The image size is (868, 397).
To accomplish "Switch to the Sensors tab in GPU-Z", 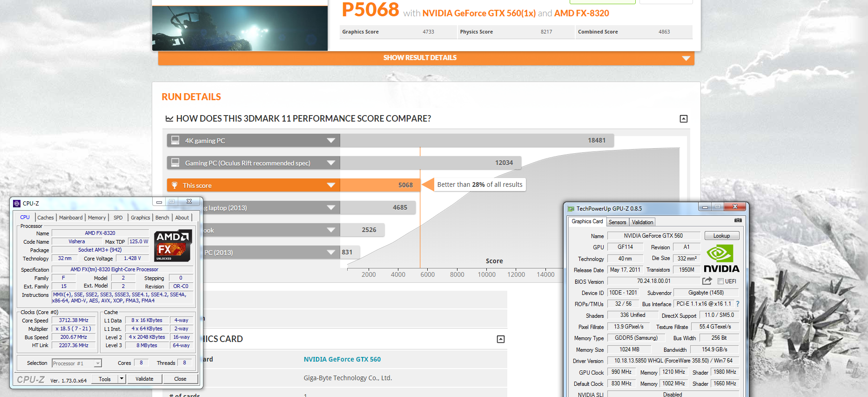I will [x=618, y=222].
